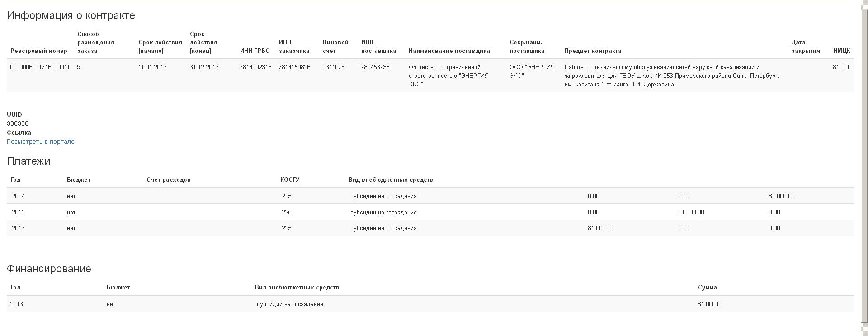Image resolution: width=868 pixels, height=336 pixels.
Task: Click the "Сумма" header in Финансирование
Action: click(707, 287)
